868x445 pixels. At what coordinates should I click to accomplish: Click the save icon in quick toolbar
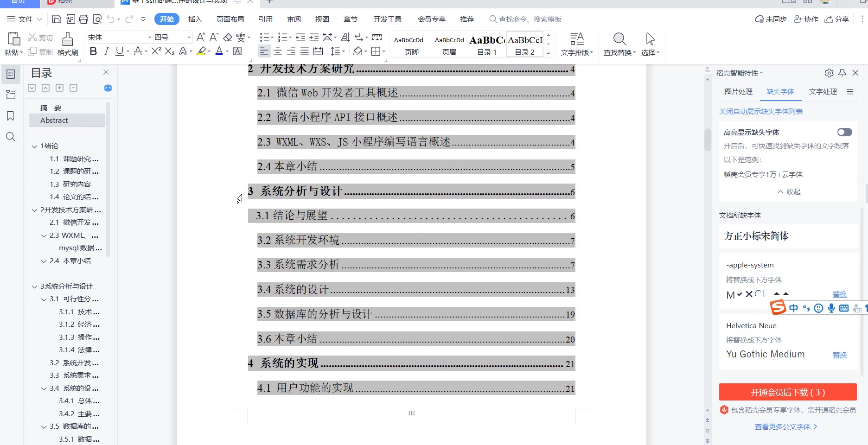point(57,19)
